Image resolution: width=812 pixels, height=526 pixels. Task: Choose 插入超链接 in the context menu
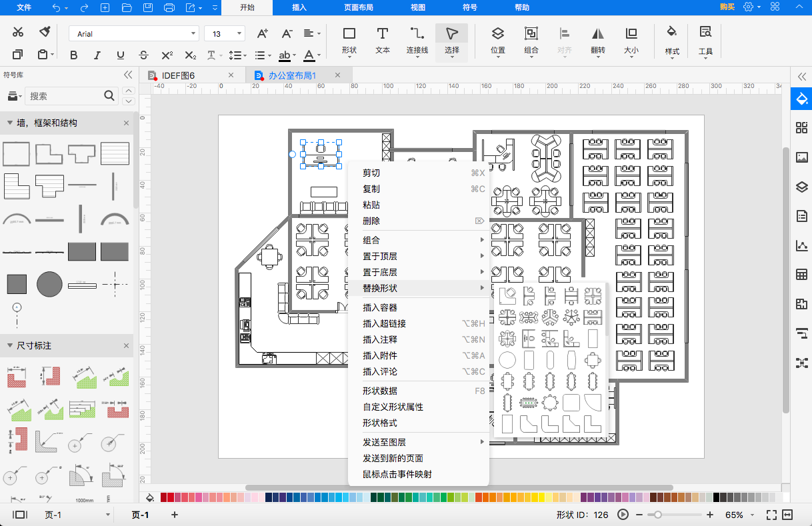click(x=384, y=323)
